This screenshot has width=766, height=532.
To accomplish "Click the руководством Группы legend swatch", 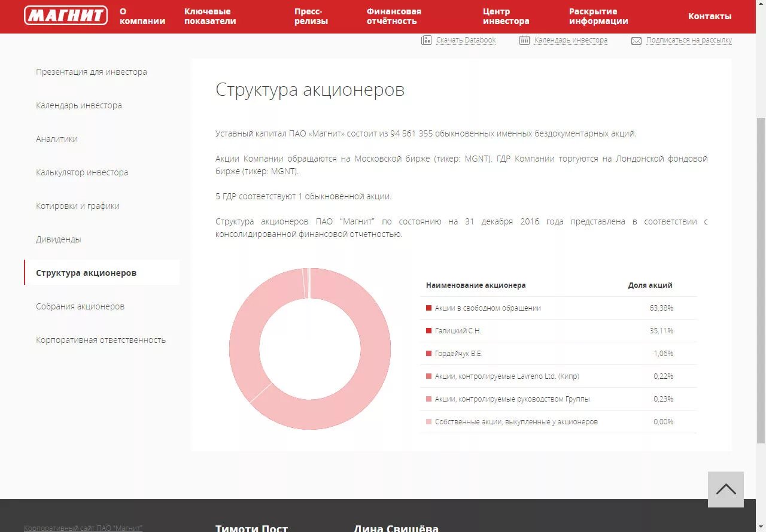I will coord(428,399).
